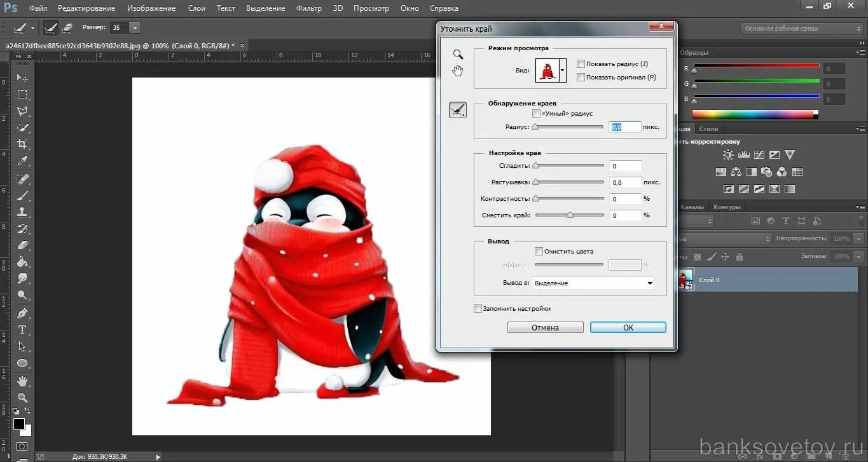868x462 pixels.
Task: Add a Threshold adjustment
Action: tap(759, 189)
